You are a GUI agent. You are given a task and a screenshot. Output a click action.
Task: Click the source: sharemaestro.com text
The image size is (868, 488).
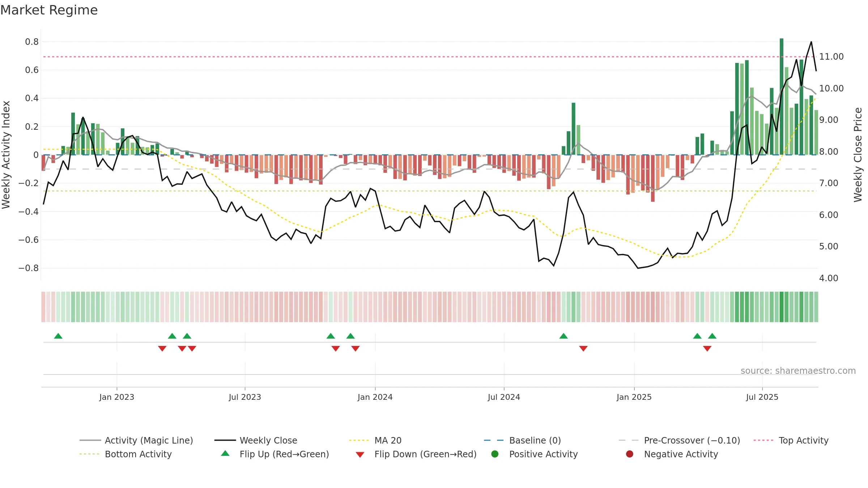tap(798, 371)
